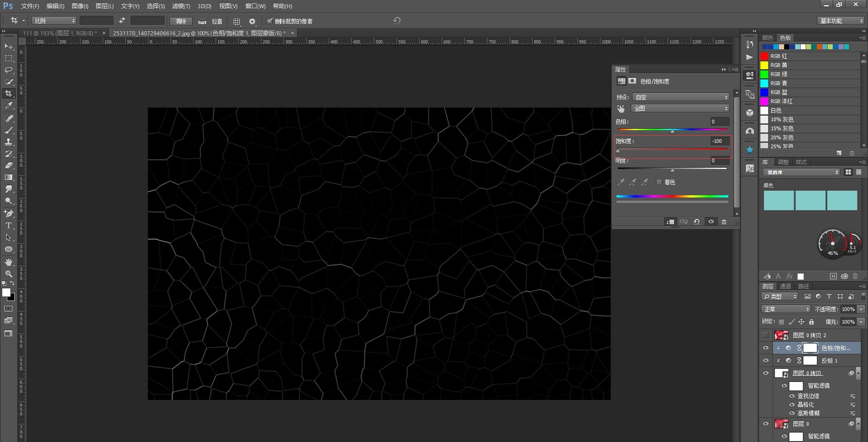Viewport: 868px width, 442px height.
Task: Clip adjustment to layer in Properties
Action: pos(670,221)
